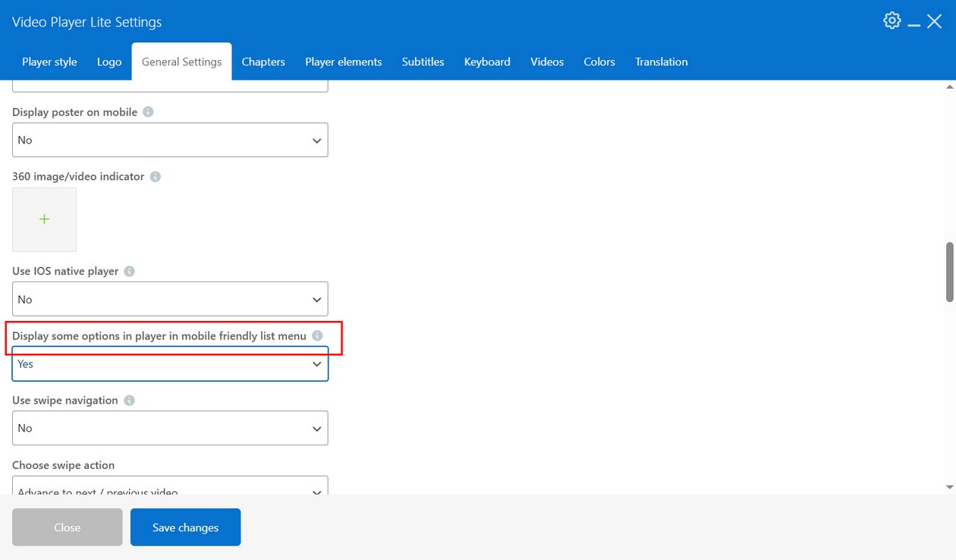Viewport: 956px width, 560px height.
Task: Open the Subtitles tab
Action: coord(423,62)
